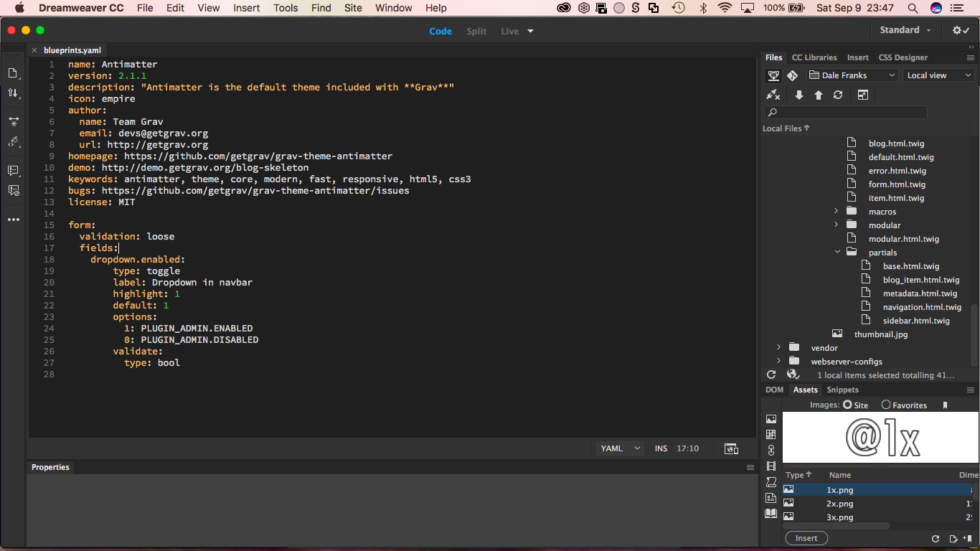Select Templates icon in Assets sidebar
980x551 pixels.
[x=771, y=498]
